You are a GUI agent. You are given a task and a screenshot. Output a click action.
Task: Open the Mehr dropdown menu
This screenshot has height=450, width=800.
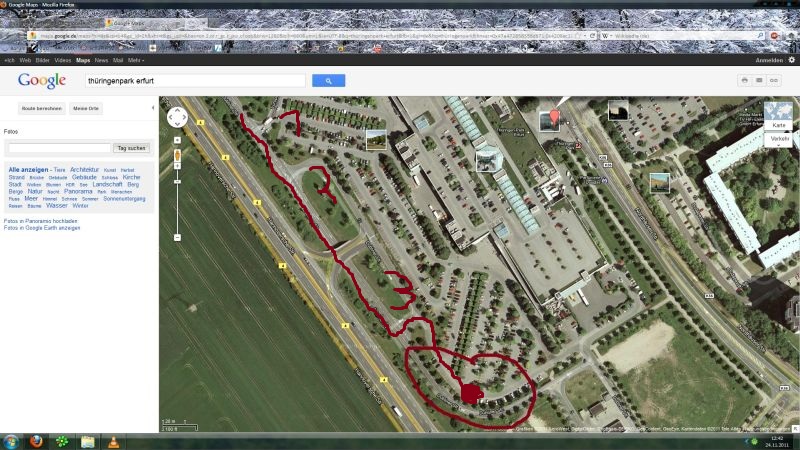click(x=136, y=60)
